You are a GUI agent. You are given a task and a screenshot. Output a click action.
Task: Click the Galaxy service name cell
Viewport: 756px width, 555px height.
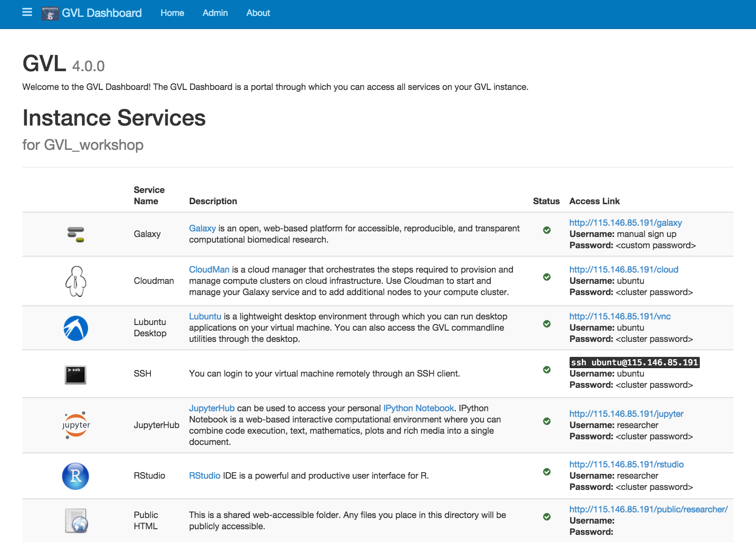(x=147, y=234)
